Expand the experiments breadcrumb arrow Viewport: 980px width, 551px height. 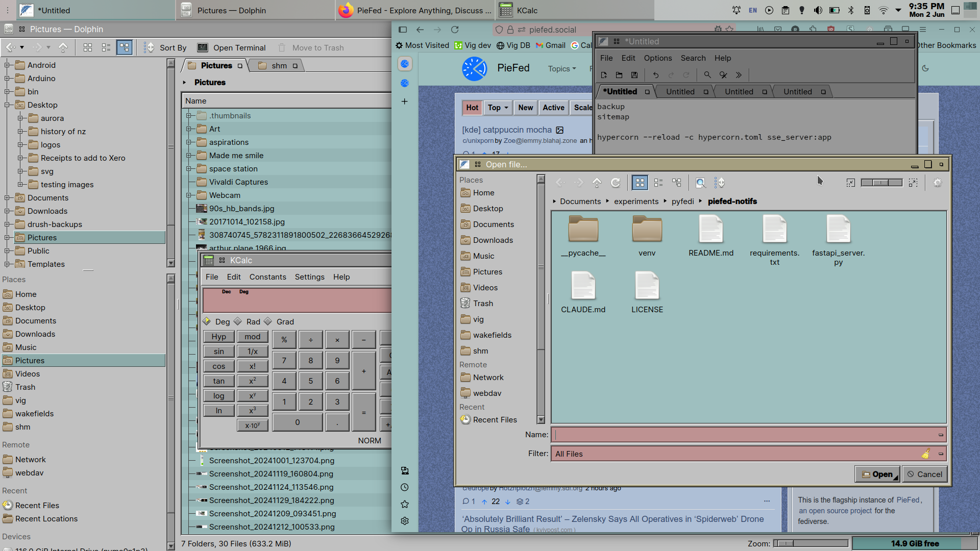point(665,201)
